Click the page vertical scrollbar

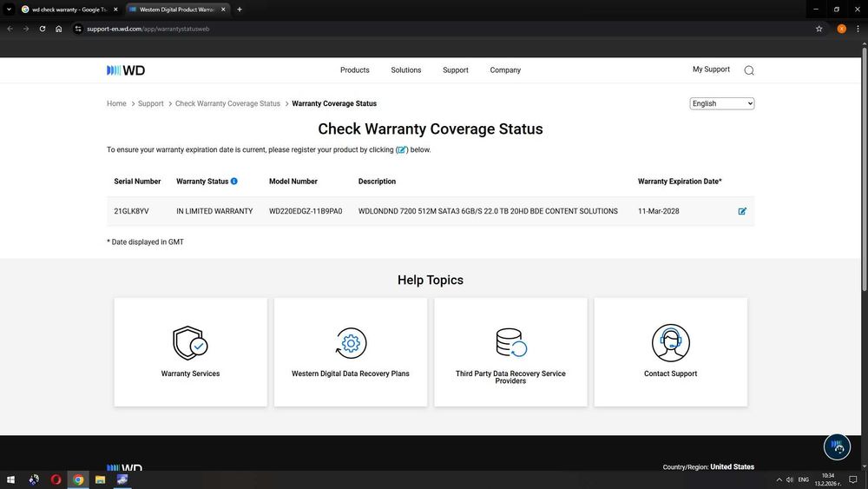[865, 169]
